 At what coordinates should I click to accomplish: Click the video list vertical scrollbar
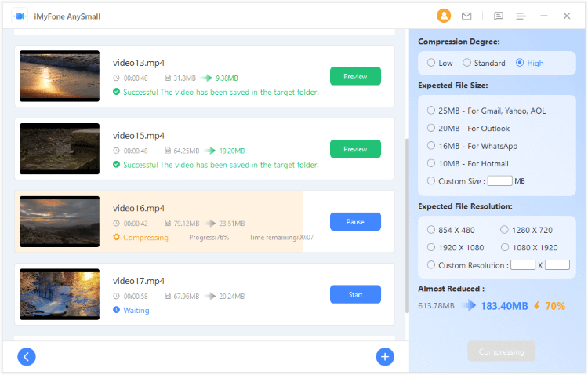coord(407,225)
